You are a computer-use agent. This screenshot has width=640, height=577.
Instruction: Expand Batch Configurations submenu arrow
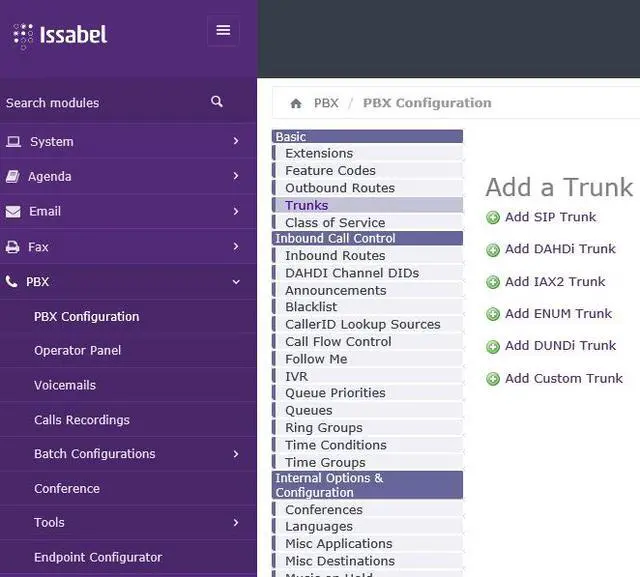coord(236,454)
